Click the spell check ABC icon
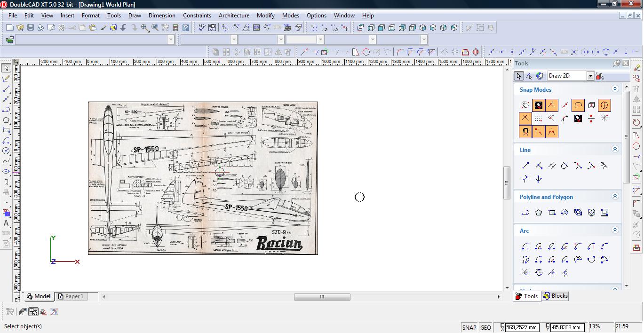Screen dimensions: 644x333 pos(202,28)
